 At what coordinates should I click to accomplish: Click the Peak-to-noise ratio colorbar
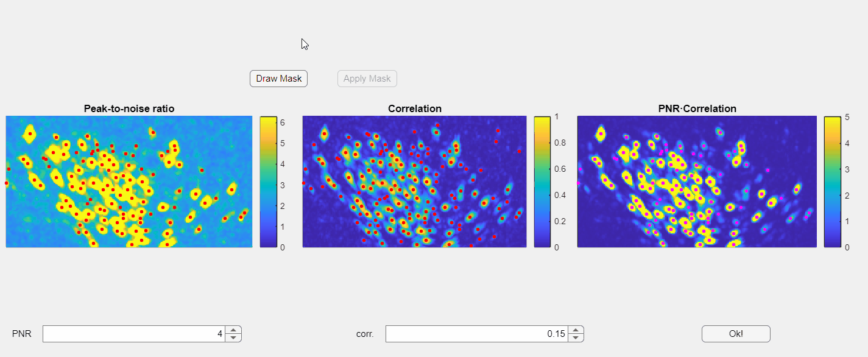click(x=269, y=182)
